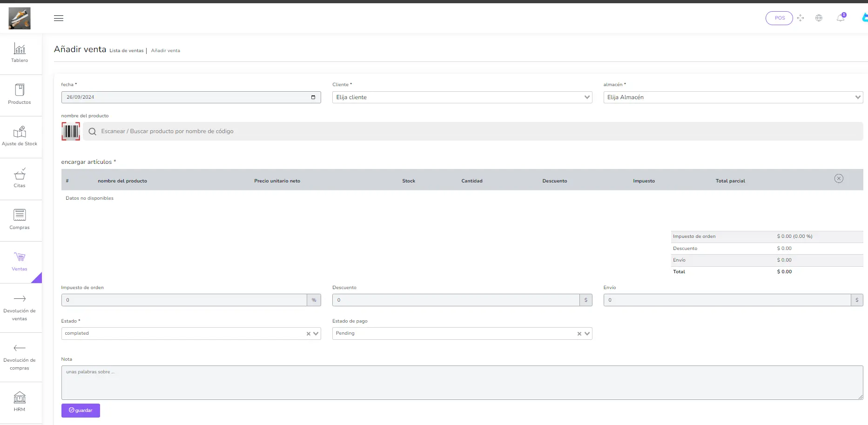The image size is (868, 425).
Task: Clear the completed Estado selection
Action: pos(308,334)
